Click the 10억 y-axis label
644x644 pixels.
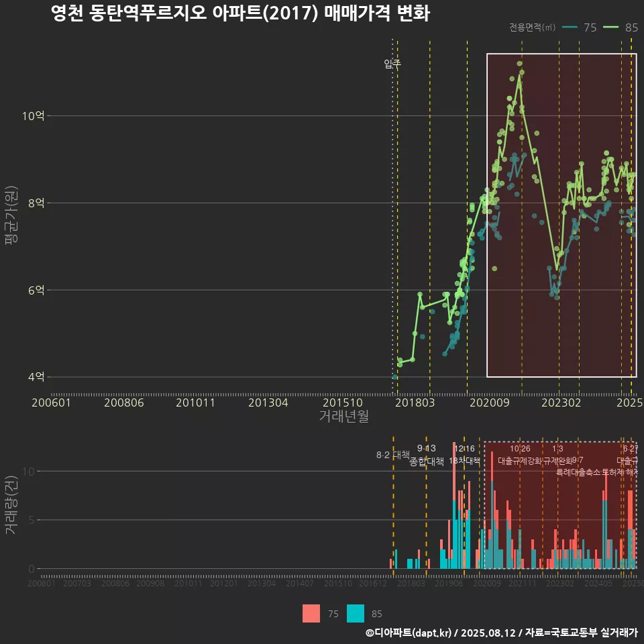[x=34, y=116]
